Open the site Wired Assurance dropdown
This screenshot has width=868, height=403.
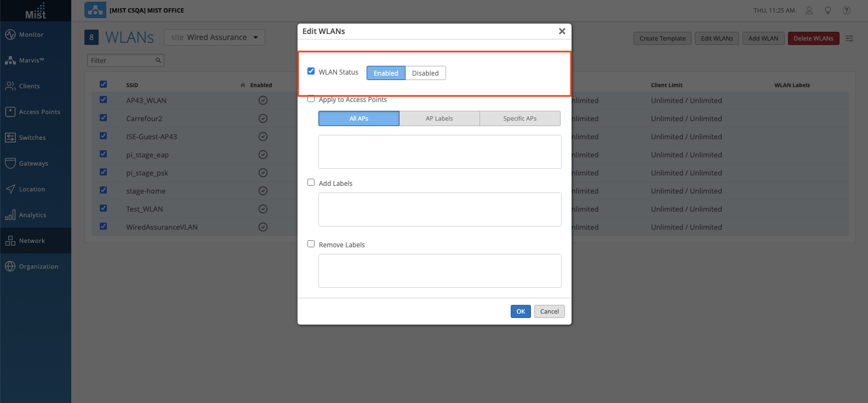coord(214,37)
